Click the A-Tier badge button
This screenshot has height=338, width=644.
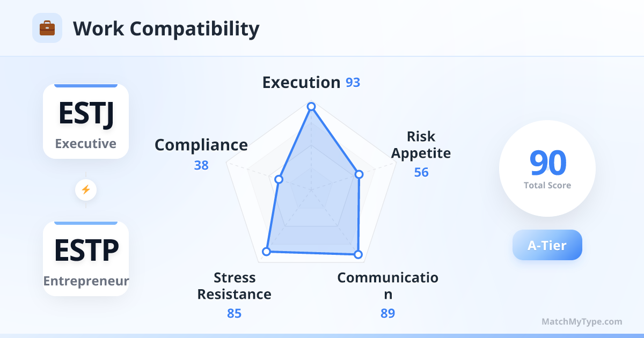click(x=547, y=245)
